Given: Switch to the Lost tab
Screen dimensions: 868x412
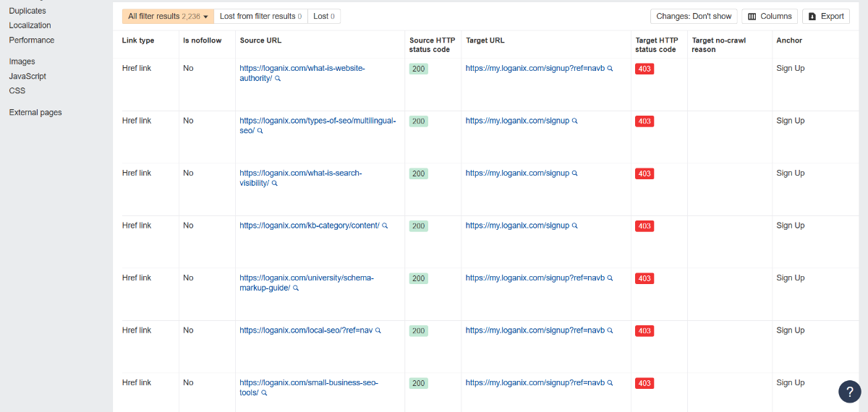Looking at the screenshot, I should [x=324, y=16].
